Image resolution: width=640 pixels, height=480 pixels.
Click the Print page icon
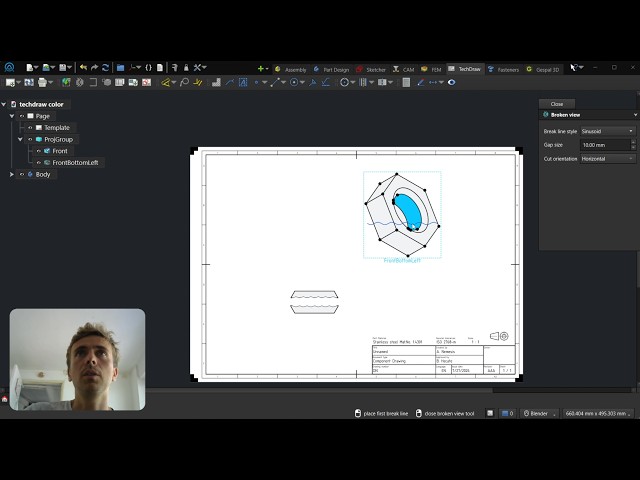point(42,82)
